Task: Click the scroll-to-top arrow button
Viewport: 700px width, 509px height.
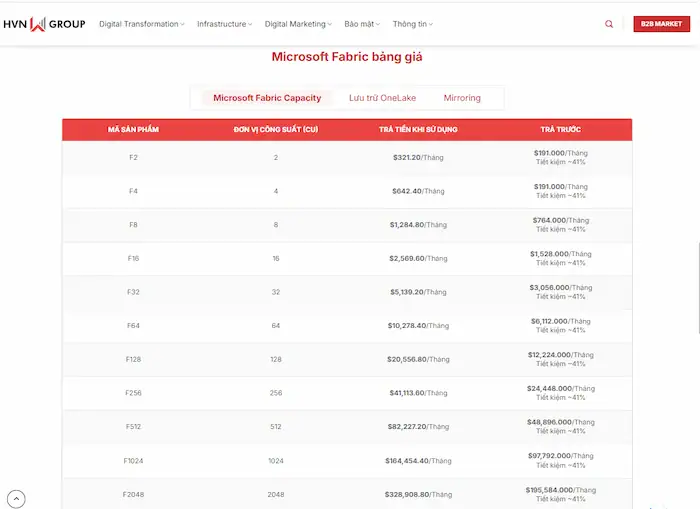Action: click(x=15, y=499)
